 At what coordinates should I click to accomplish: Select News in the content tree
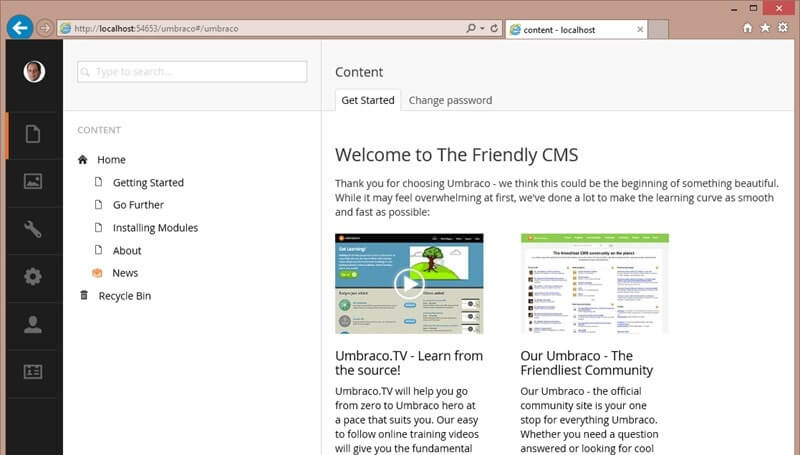[x=125, y=273]
